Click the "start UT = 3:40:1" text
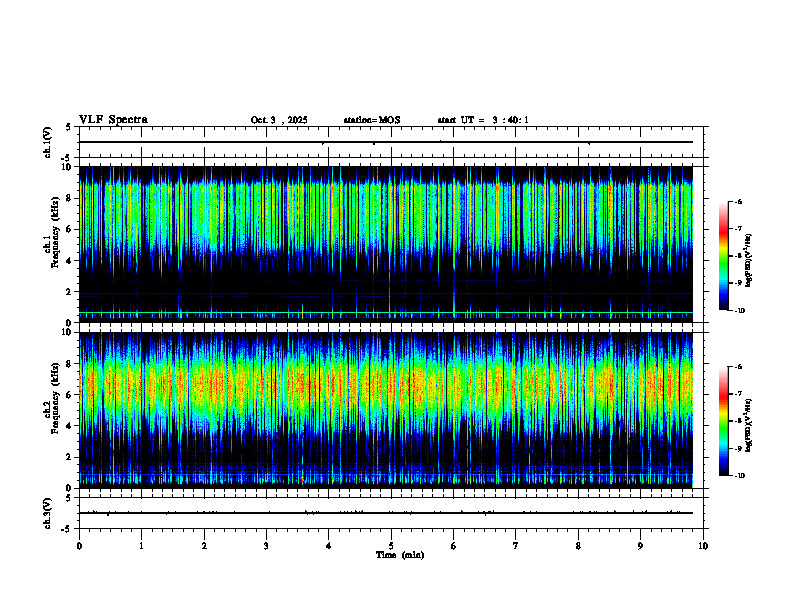Viewport: 792px width, 612px height. pos(483,120)
